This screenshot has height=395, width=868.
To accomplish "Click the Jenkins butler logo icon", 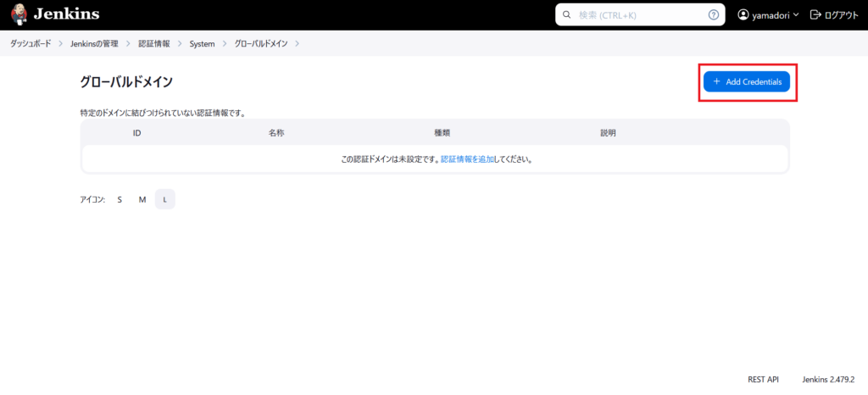I will [x=19, y=15].
